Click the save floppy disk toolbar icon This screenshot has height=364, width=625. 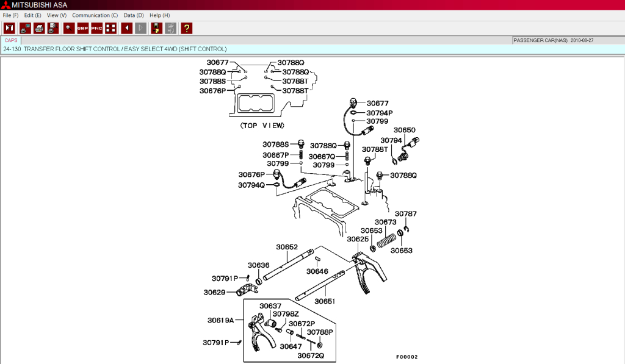point(156,28)
